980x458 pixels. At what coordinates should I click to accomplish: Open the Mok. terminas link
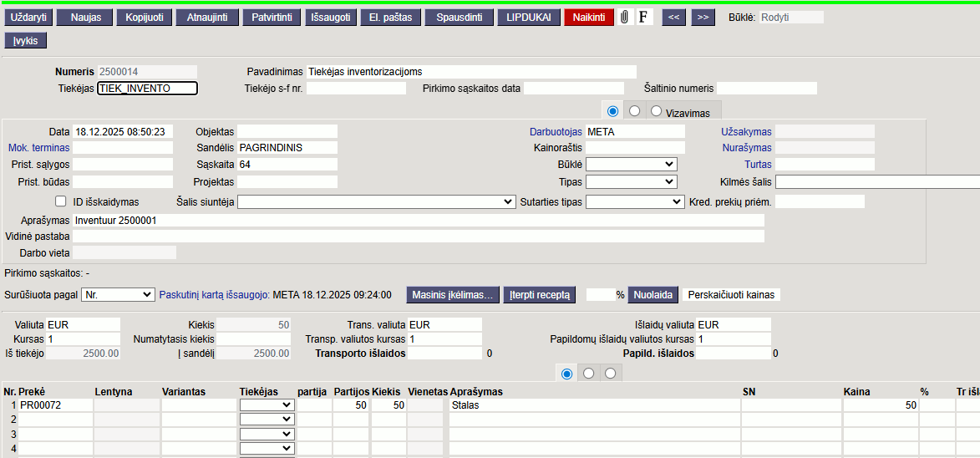pos(38,148)
